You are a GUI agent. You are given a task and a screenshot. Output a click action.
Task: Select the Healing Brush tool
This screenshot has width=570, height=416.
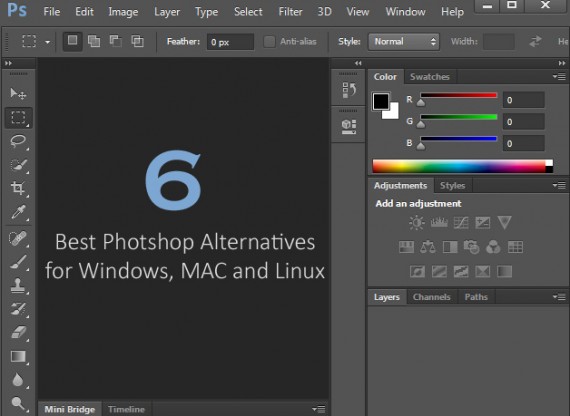coord(18,239)
